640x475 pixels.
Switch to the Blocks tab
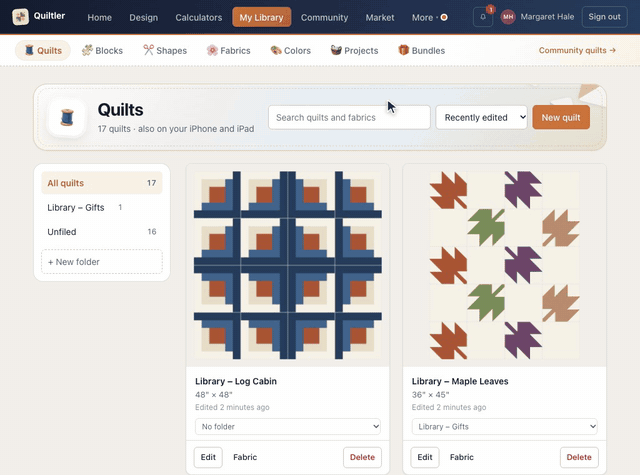(102, 51)
